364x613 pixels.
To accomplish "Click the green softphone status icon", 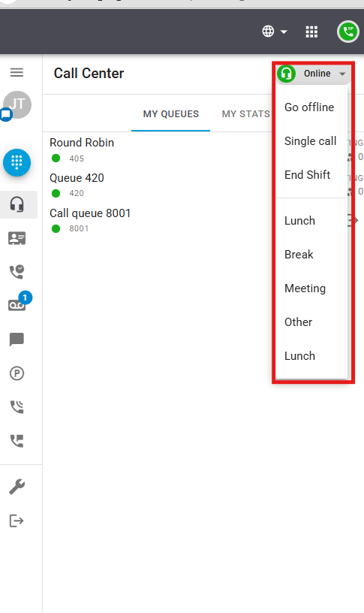I will (x=348, y=32).
